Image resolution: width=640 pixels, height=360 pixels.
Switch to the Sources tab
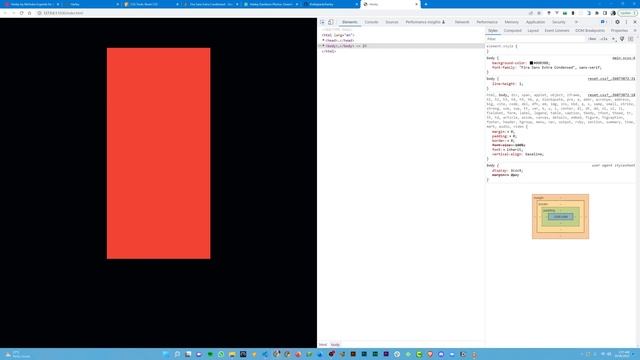[x=392, y=22]
